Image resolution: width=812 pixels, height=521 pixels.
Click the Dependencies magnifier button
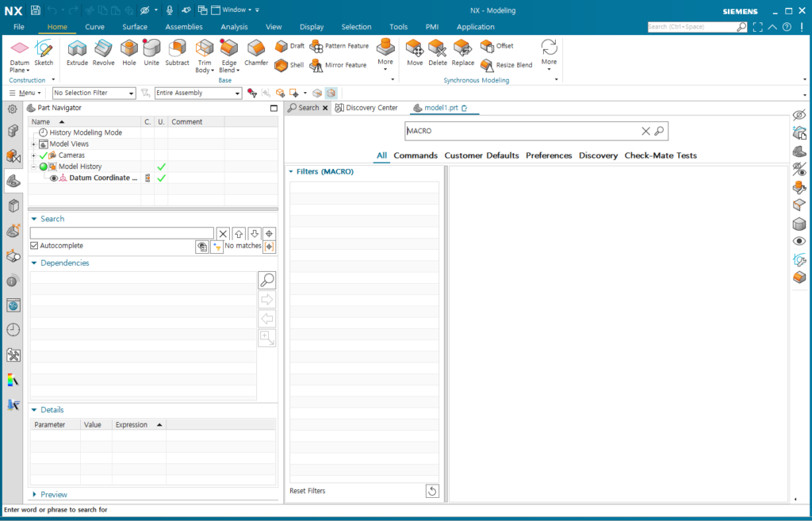pos(266,280)
